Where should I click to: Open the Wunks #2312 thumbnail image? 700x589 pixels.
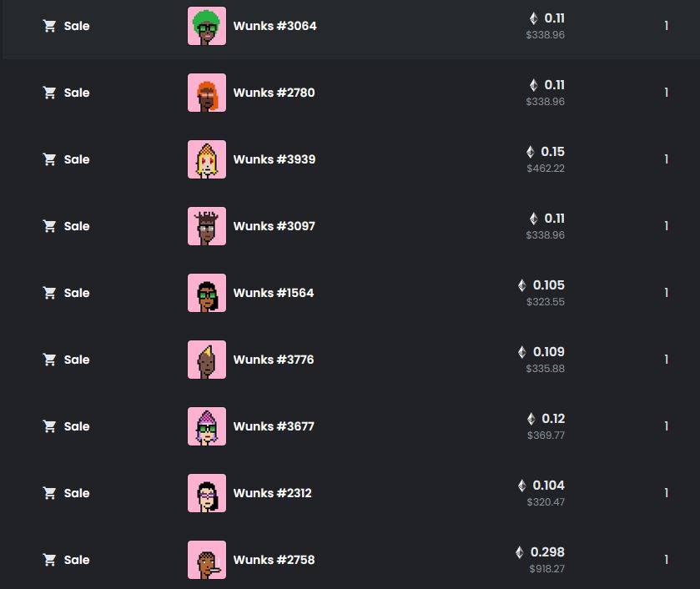(x=207, y=493)
